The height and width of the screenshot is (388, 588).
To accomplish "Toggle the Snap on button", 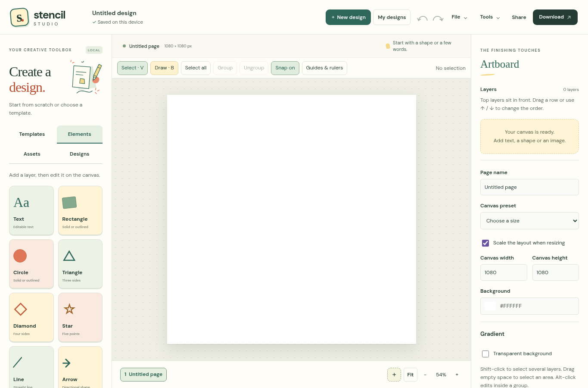I will 285,68.
